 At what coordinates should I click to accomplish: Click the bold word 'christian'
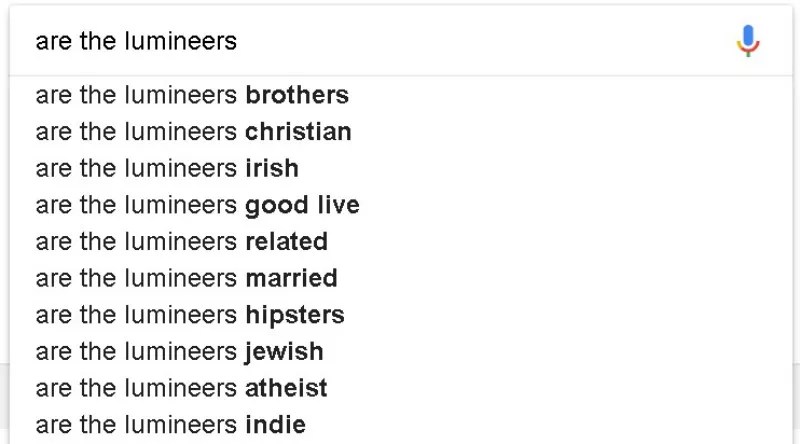(x=298, y=132)
